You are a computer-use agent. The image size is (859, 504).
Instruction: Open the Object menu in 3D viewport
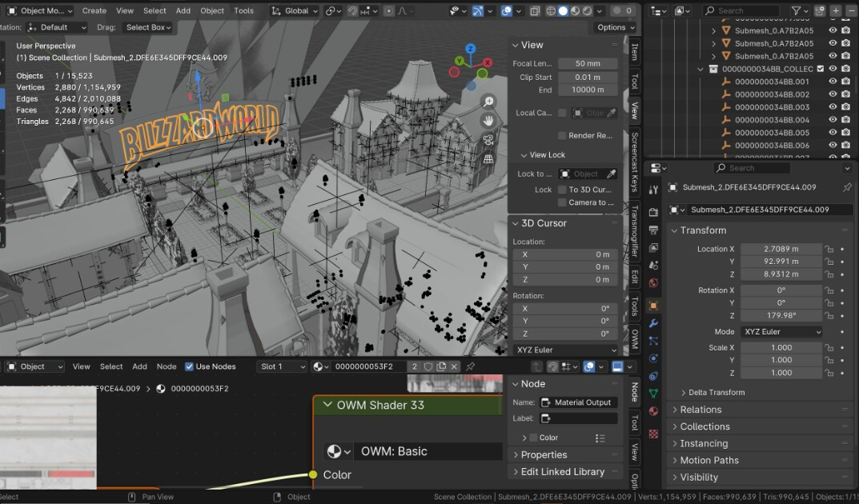click(x=212, y=11)
